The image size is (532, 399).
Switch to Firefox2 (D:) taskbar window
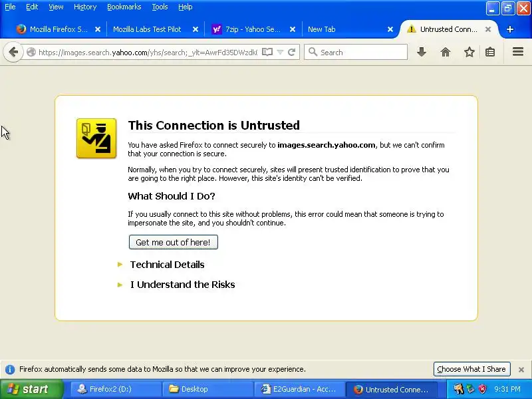115,389
